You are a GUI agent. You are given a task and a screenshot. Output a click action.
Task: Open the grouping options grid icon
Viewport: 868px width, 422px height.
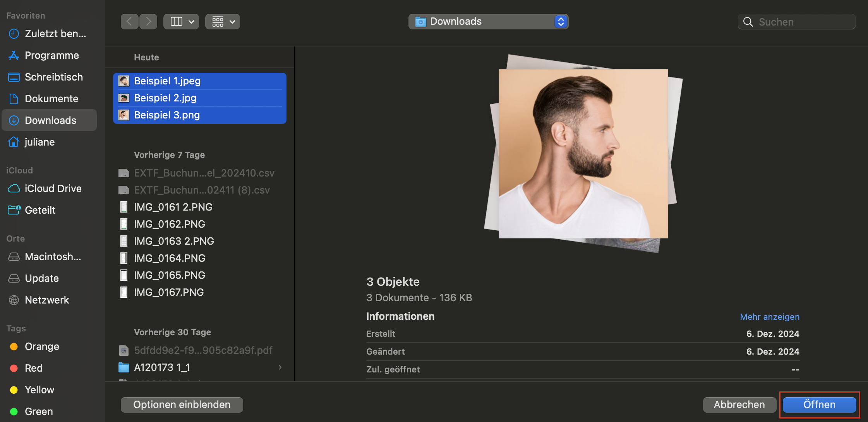pos(218,22)
